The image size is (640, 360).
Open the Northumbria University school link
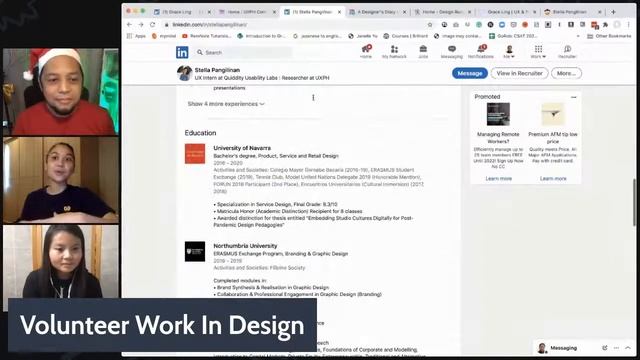[245, 246]
